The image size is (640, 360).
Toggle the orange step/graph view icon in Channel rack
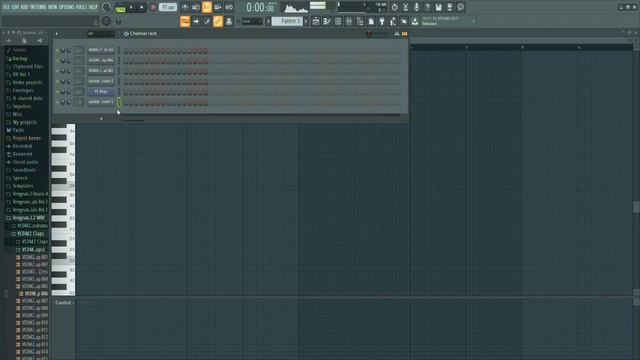click(x=404, y=34)
